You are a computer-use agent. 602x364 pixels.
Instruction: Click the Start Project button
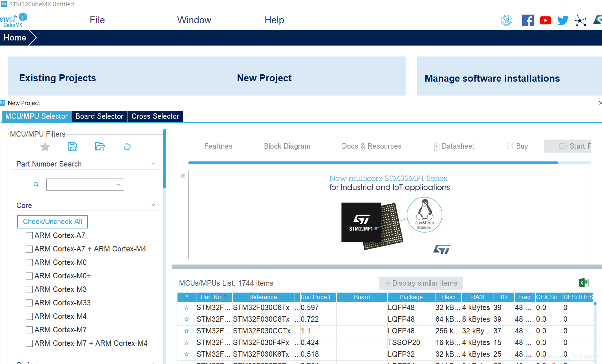click(x=567, y=146)
